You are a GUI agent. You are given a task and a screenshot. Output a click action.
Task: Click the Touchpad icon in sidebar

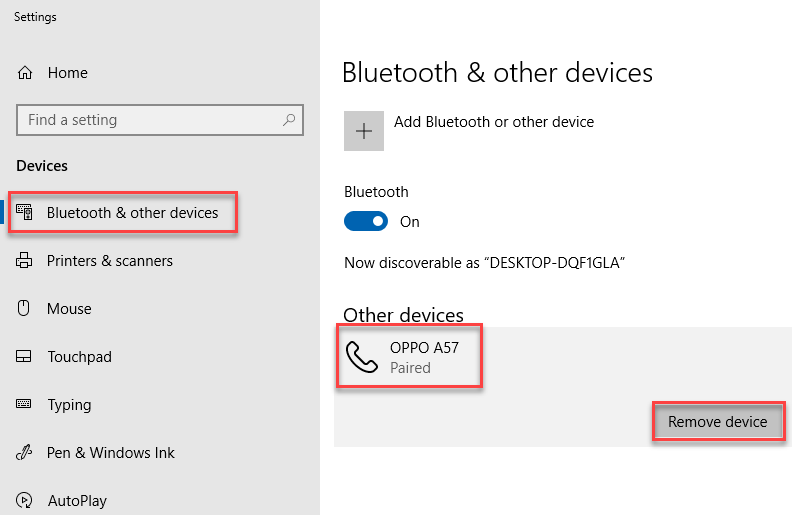click(24, 356)
